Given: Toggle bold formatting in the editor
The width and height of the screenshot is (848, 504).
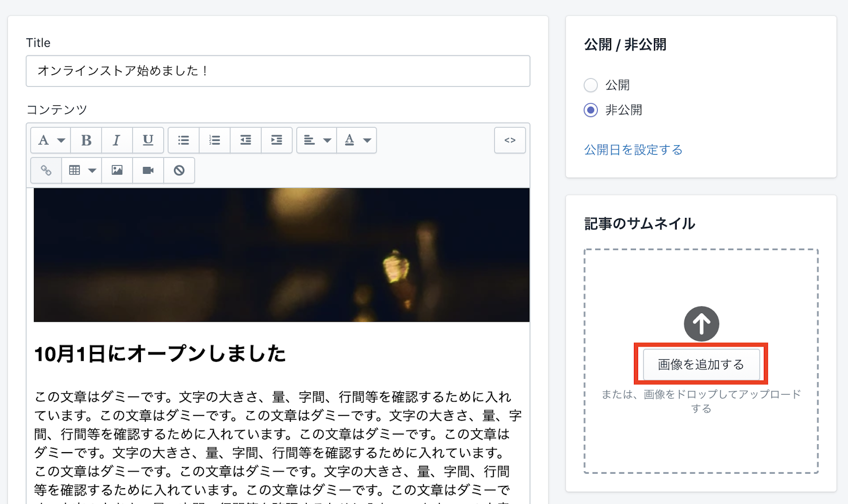Looking at the screenshot, I should [86, 140].
